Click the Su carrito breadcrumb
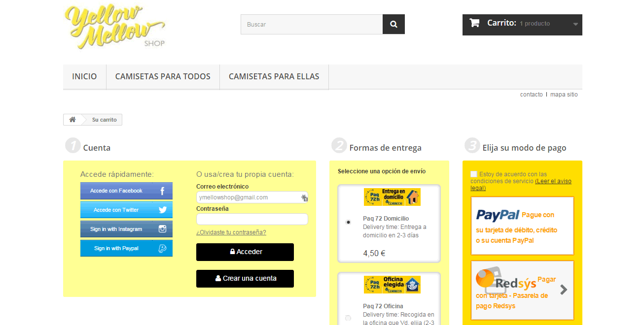 click(105, 120)
